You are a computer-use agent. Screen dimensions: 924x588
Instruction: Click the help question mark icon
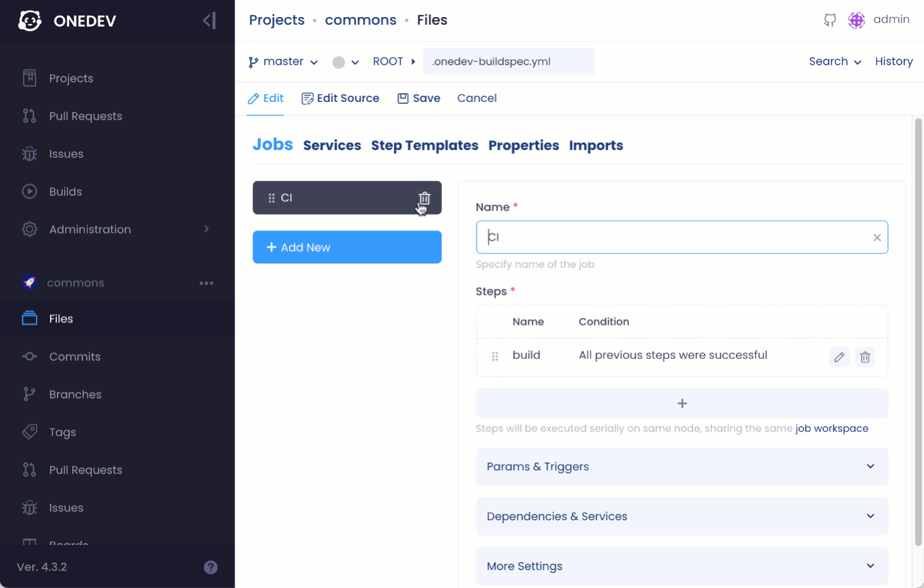[211, 567]
